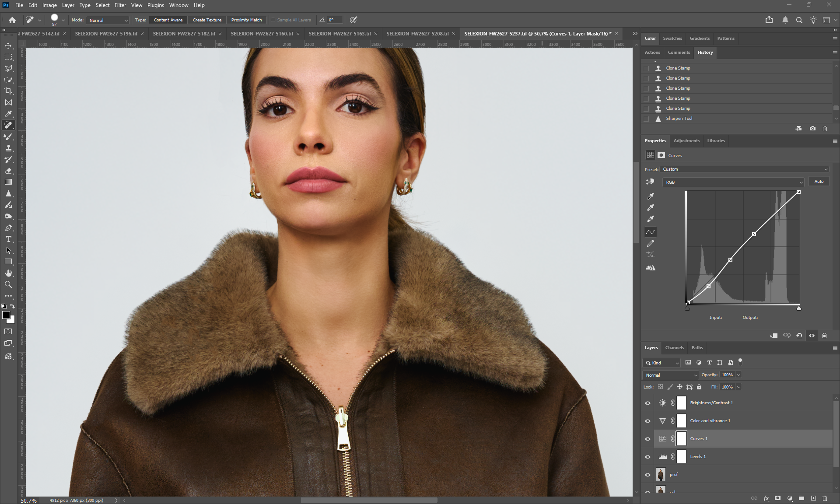The height and width of the screenshot is (504, 840).
Task: Open the RGB channel dropdown
Action: 733,182
